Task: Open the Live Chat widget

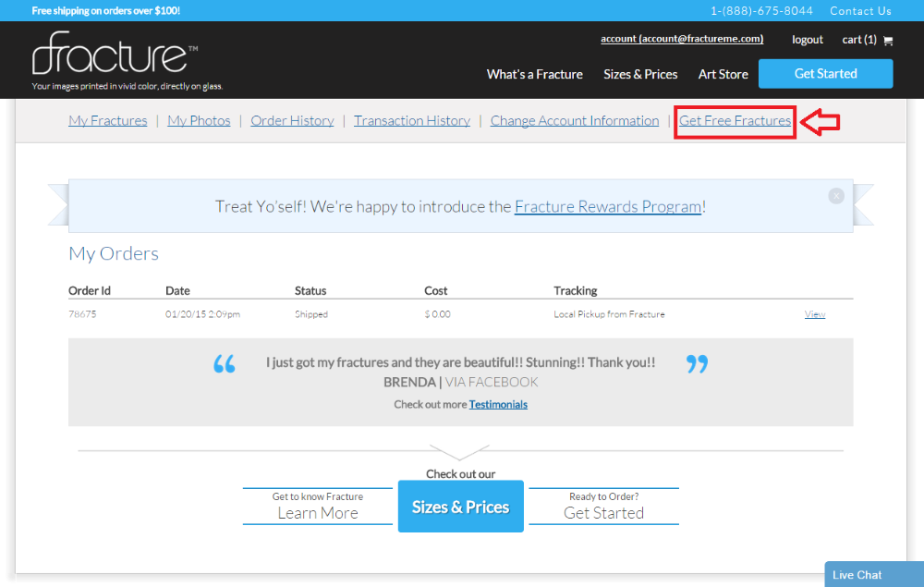Action: [x=874, y=574]
